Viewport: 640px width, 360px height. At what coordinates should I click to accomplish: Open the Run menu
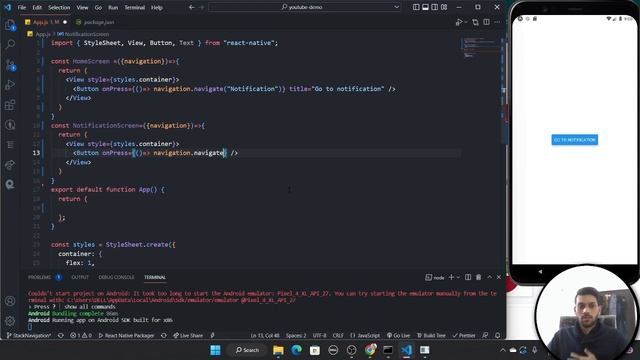[113, 7]
